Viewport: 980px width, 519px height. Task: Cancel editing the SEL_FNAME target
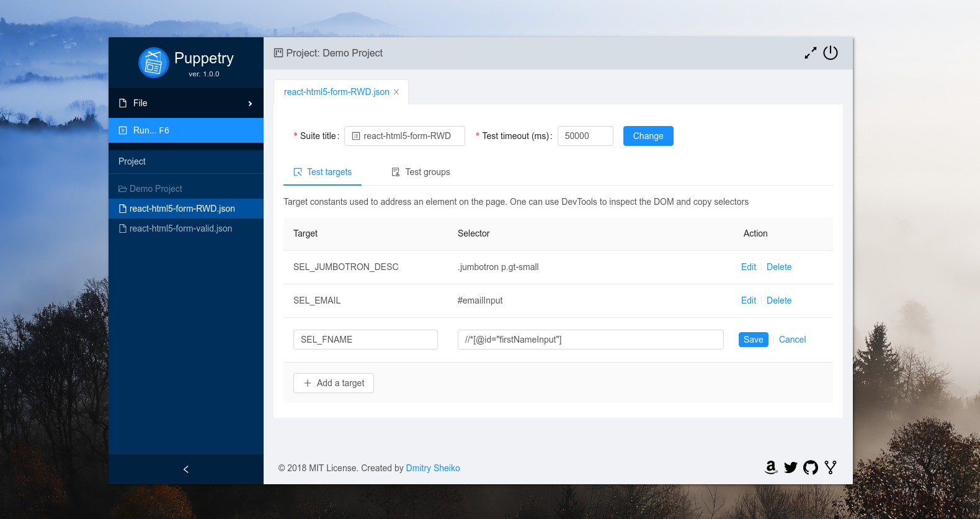(x=793, y=340)
